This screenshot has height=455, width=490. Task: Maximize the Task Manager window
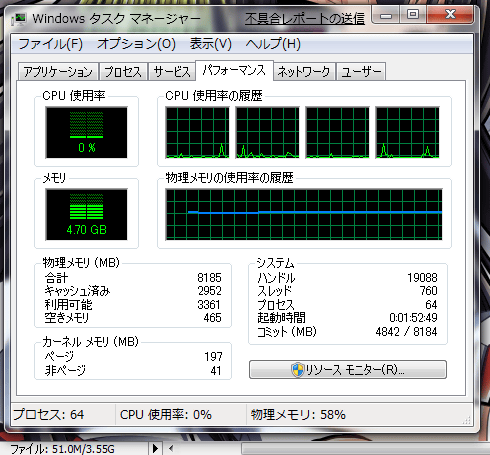coord(413,15)
